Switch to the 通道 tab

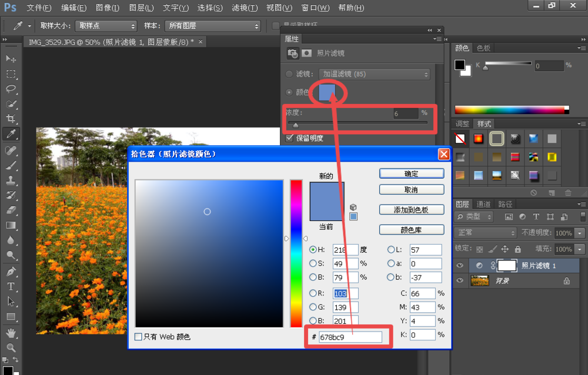484,204
